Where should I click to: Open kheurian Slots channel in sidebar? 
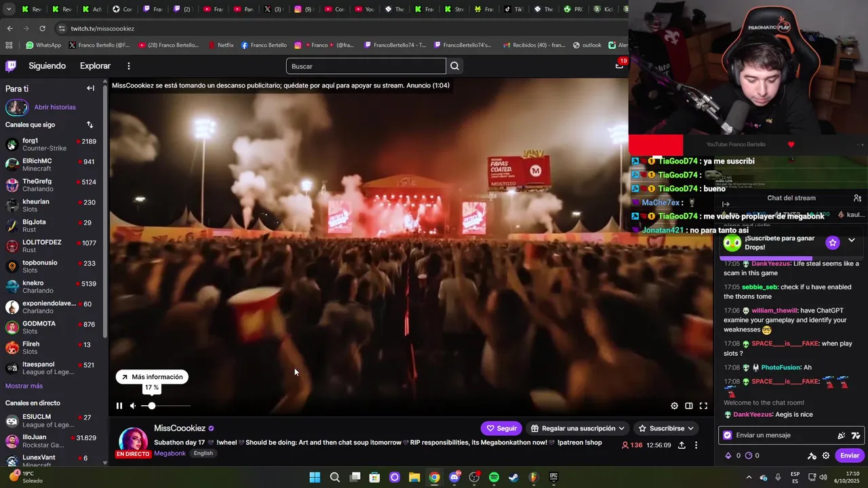pos(52,205)
